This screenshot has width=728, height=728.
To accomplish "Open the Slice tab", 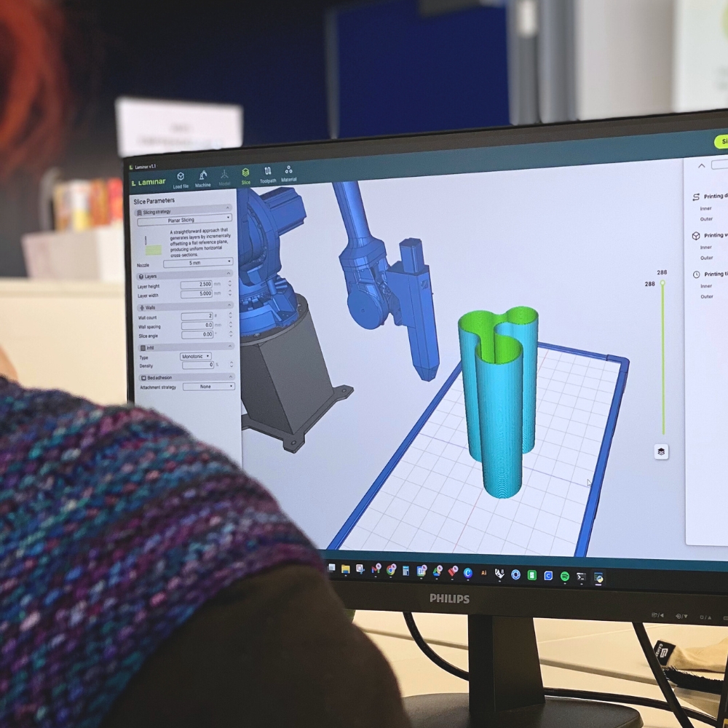I will point(245,176).
